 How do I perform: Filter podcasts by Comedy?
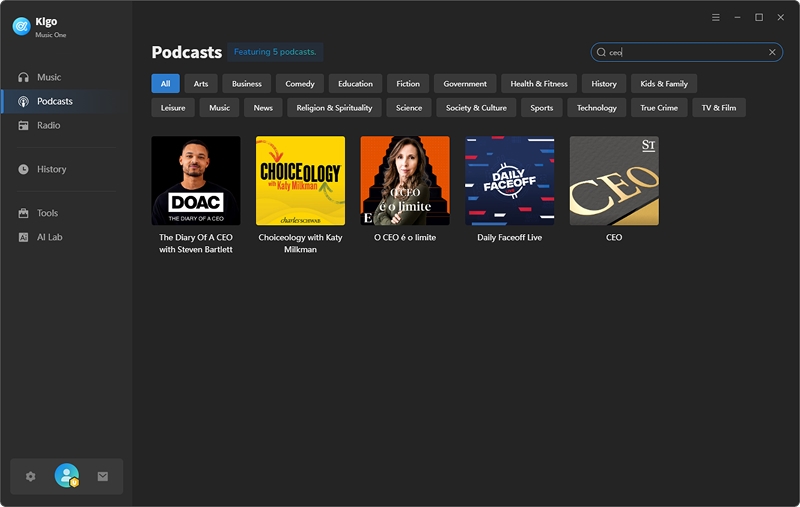pyautogui.click(x=300, y=84)
